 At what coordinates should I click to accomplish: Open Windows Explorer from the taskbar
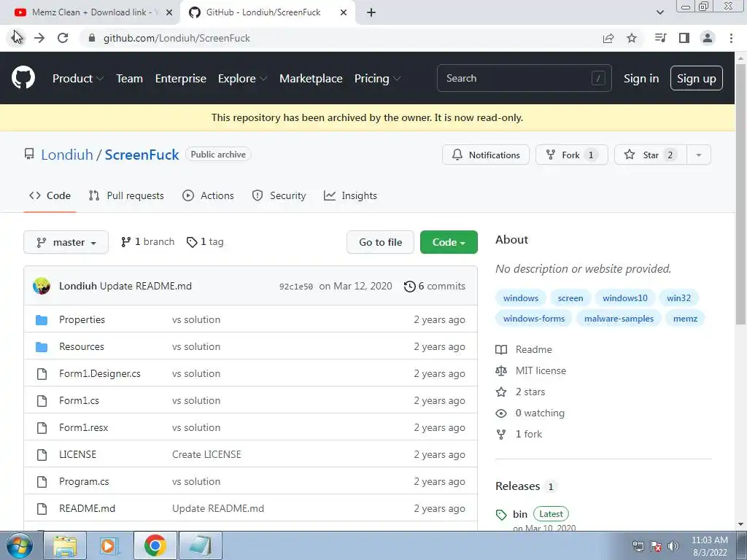click(x=64, y=545)
